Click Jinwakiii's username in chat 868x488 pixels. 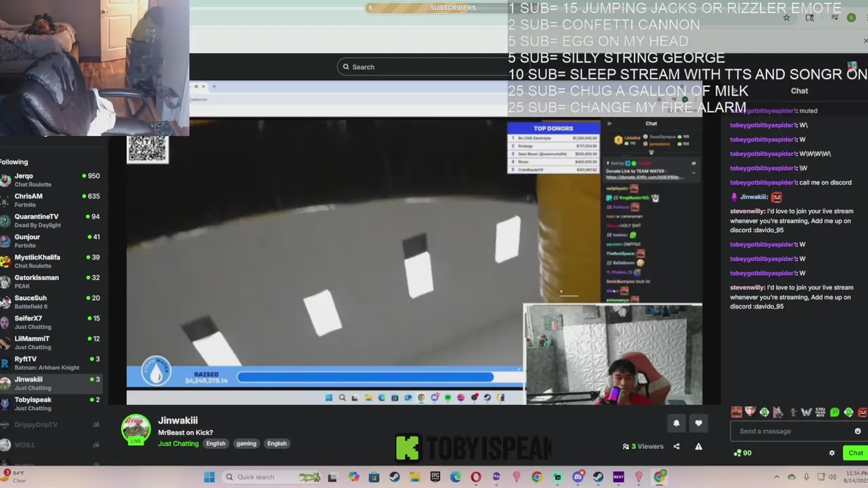pyautogui.click(x=753, y=197)
